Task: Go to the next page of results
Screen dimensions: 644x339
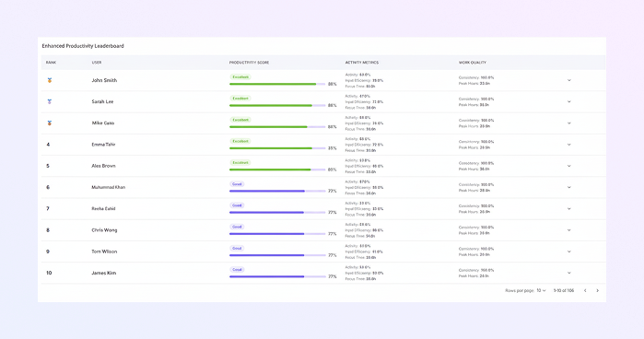Action: 598,290
